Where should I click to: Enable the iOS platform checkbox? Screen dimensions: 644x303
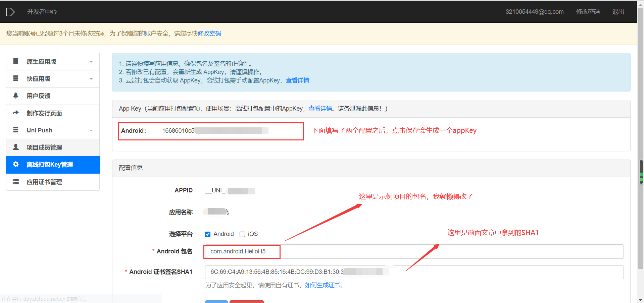tap(242, 234)
